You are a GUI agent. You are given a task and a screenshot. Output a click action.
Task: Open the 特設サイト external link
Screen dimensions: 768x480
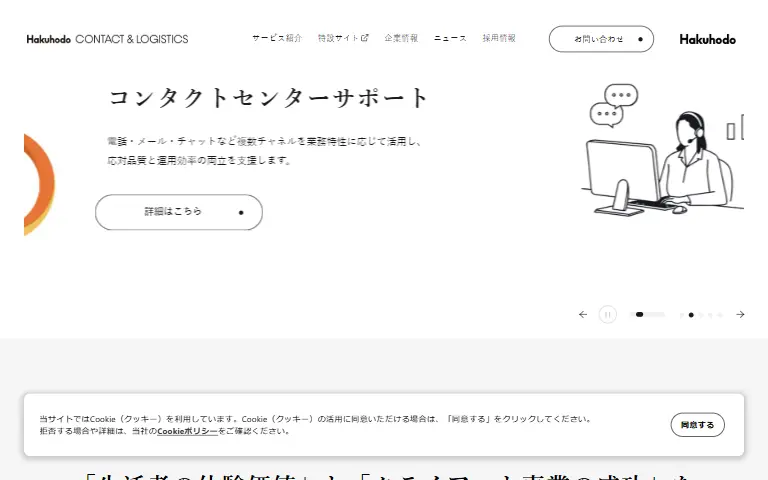coord(343,38)
